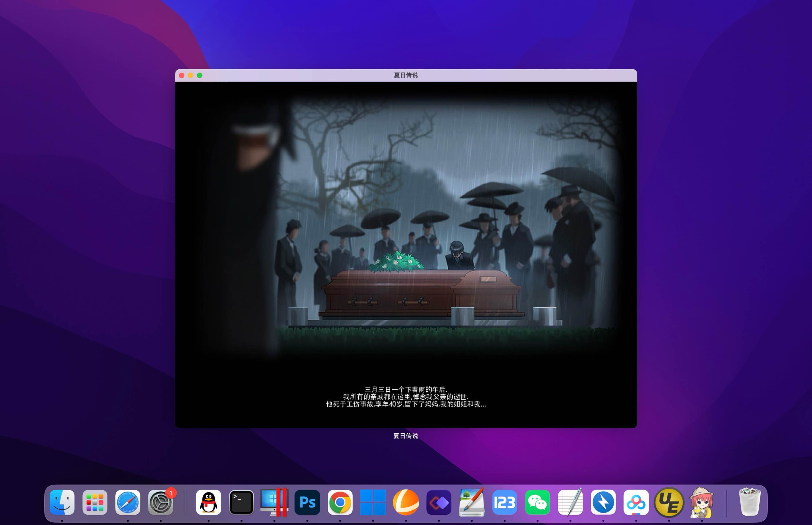Open the blue 123 cloud drive app

pos(504,502)
